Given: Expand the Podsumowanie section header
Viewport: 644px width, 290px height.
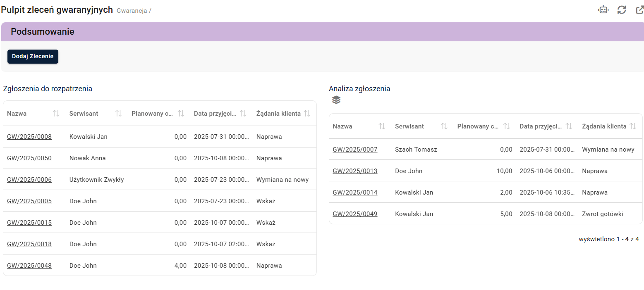Looking at the screenshot, I should (322, 32).
